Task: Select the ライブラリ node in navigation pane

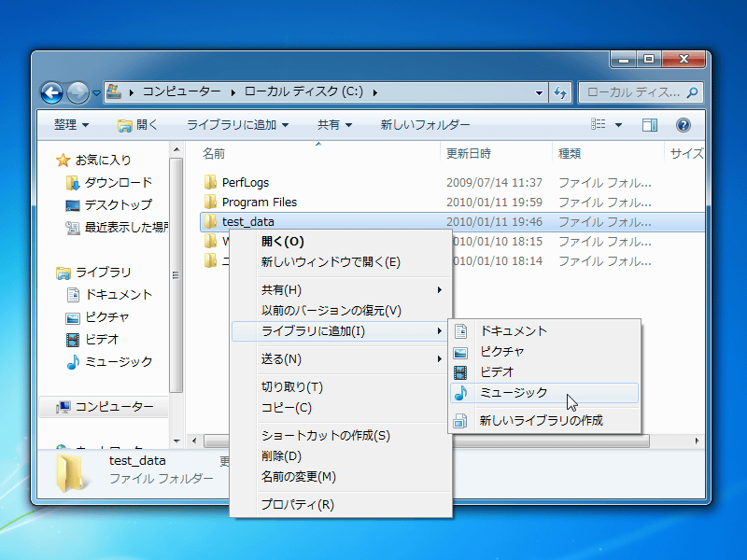Action: click(x=93, y=272)
